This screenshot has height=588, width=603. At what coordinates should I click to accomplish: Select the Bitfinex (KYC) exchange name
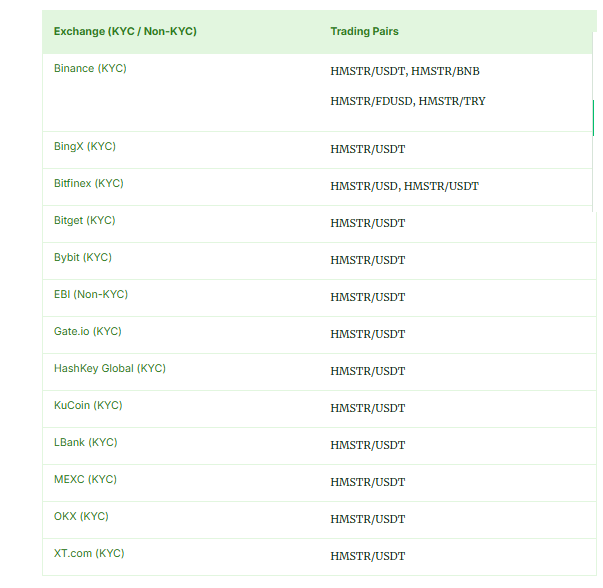[89, 184]
